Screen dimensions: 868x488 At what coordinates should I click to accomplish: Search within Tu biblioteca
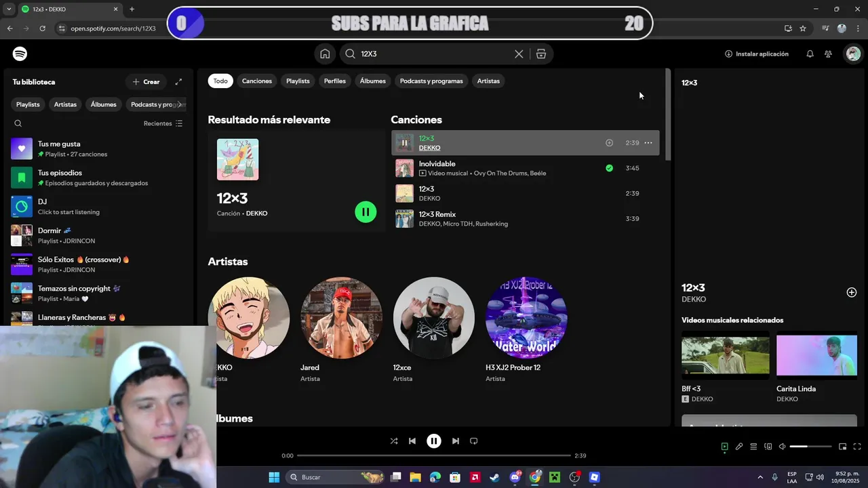click(18, 123)
